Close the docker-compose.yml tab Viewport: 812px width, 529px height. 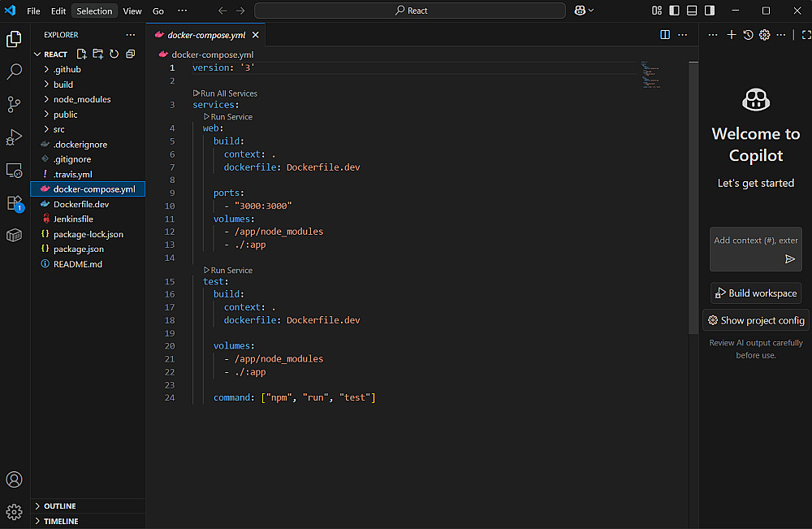coord(256,35)
